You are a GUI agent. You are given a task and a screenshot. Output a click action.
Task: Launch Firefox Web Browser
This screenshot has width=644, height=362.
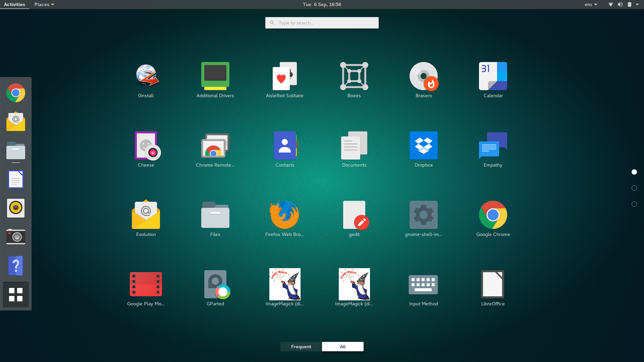tap(285, 215)
